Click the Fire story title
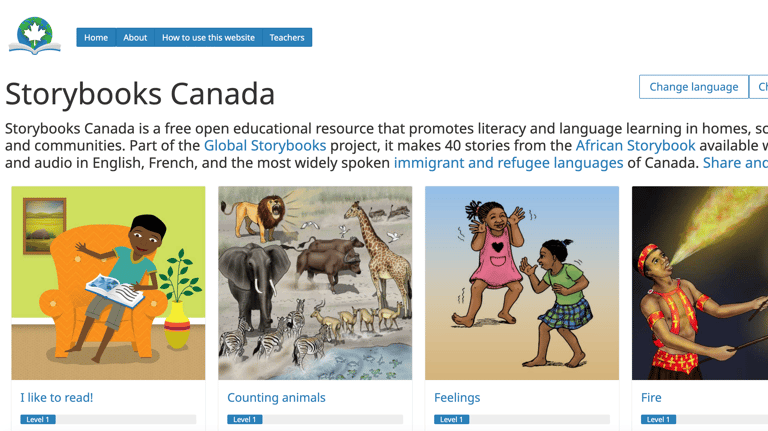Viewport: 768px width, 431px height. [651, 397]
